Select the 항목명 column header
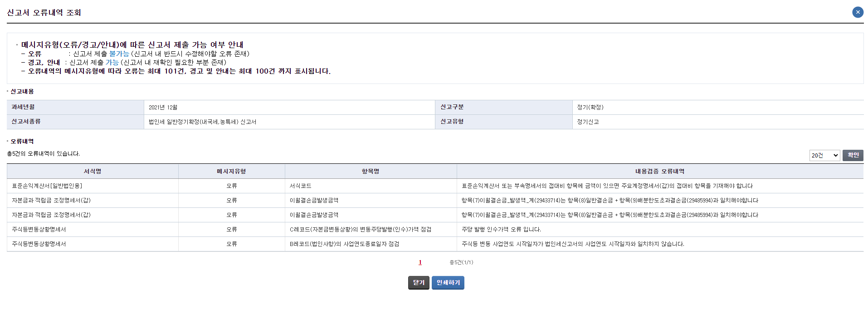Image resolution: width=868 pixels, height=310 pixels. click(x=371, y=172)
